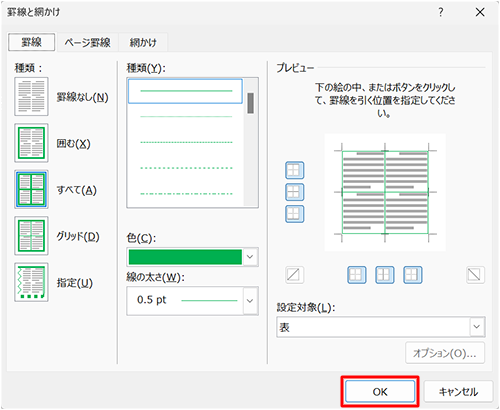The image size is (500, 410).
Task: Open the 設定対象(L) dropdown arrow
Action: tap(477, 327)
